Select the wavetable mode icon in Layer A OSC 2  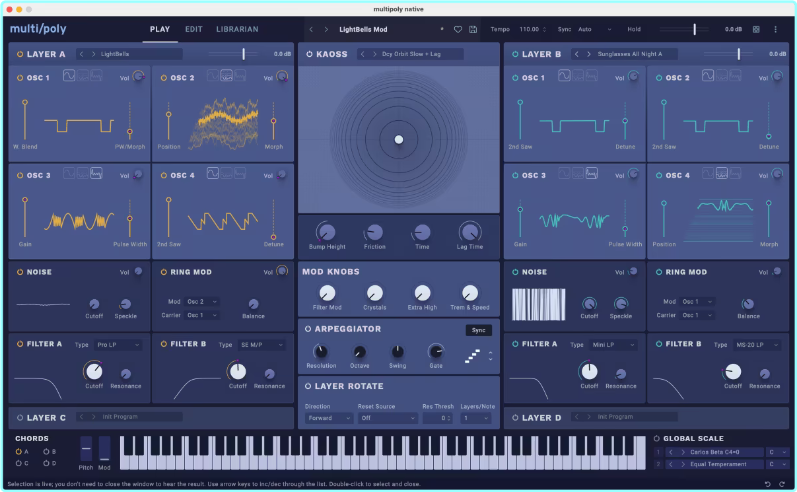tap(227, 76)
